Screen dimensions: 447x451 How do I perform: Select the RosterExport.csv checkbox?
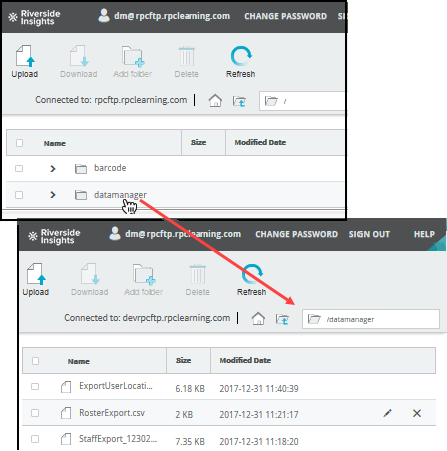(35, 413)
